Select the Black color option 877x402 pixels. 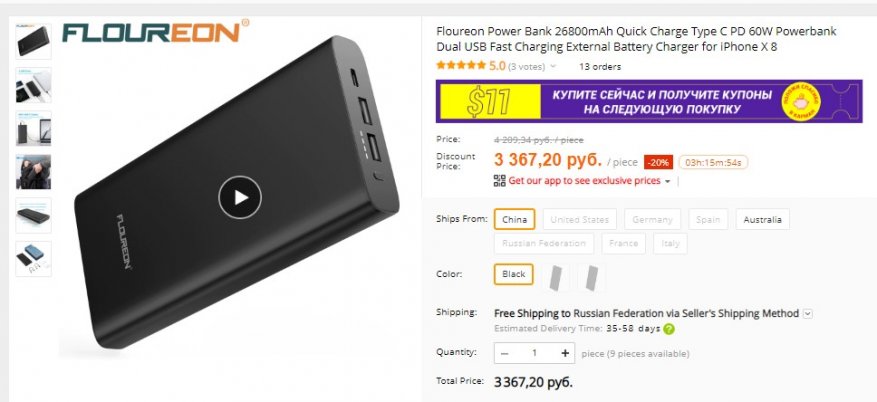pyautogui.click(x=513, y=275)
